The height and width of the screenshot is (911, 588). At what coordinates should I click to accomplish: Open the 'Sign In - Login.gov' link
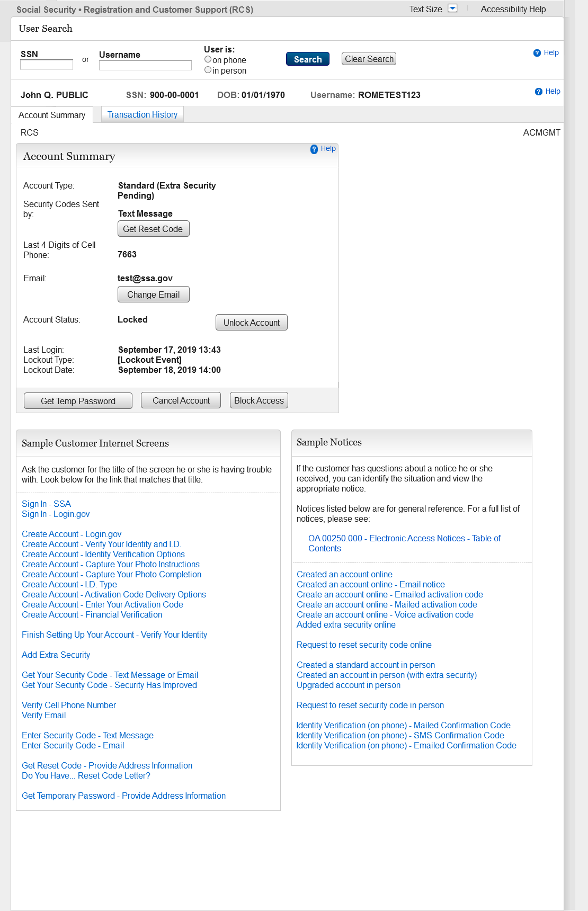pos(56,514)
